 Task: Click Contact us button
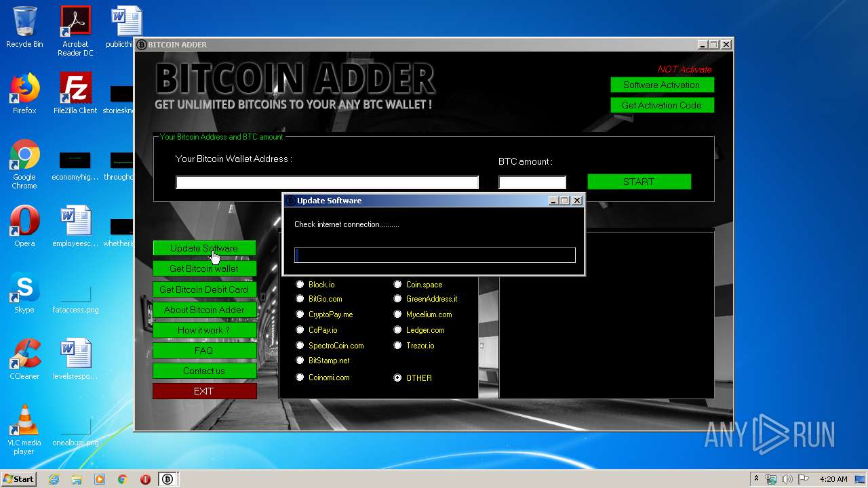pyautogui.click(x=204, y=371)
